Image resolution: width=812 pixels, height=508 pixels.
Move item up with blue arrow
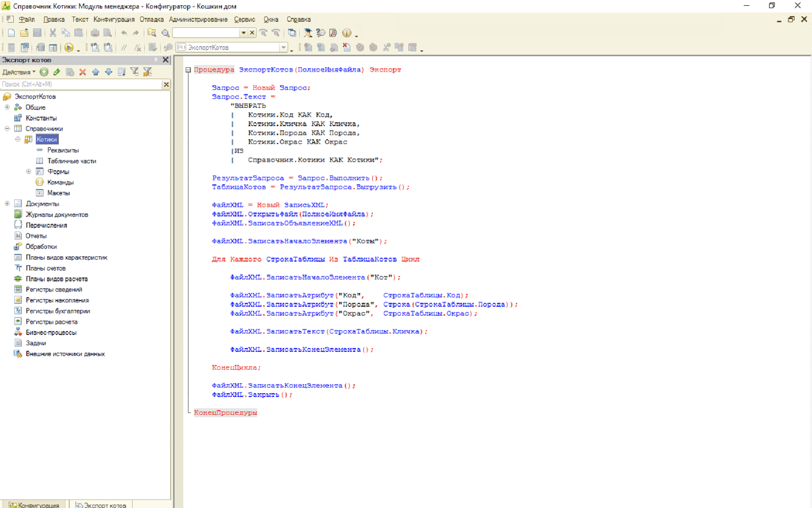pos(96,72)
